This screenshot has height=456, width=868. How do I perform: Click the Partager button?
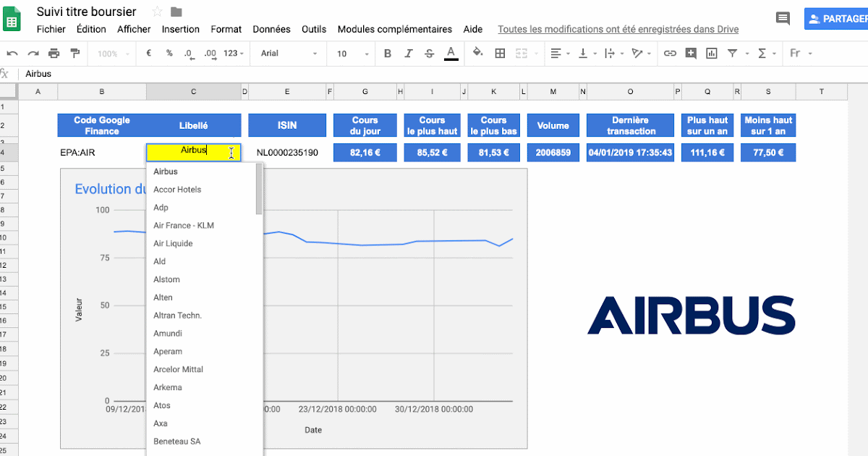coord(836,19)
